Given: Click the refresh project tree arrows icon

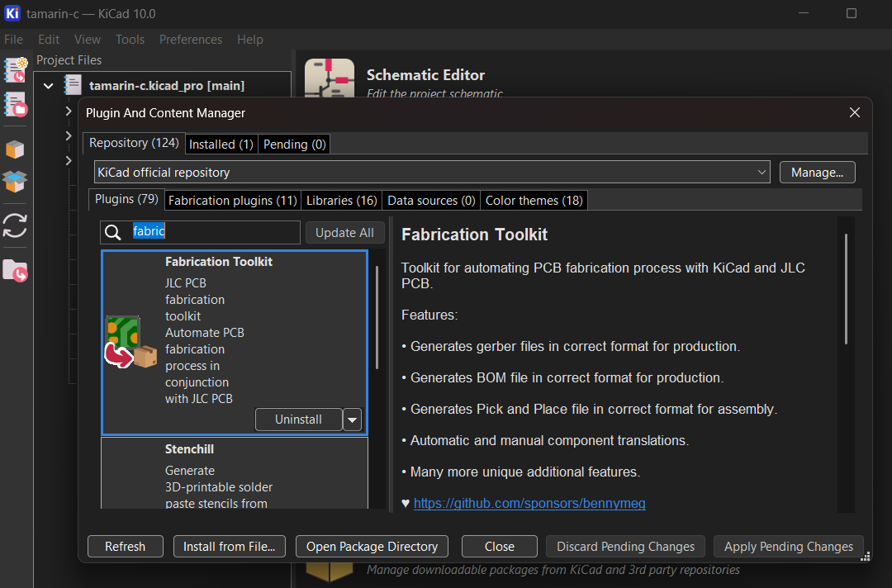Looking at the screenshot, I should 15,225.
